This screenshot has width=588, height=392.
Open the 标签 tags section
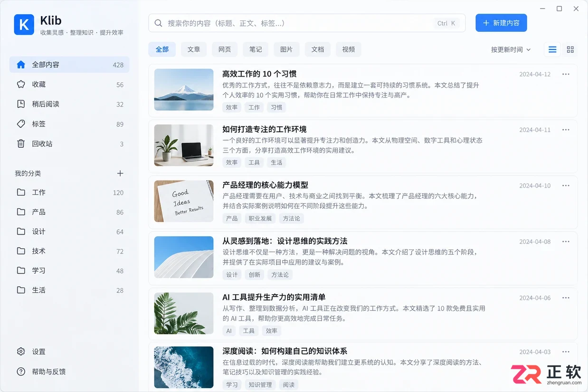click(69, 124)
